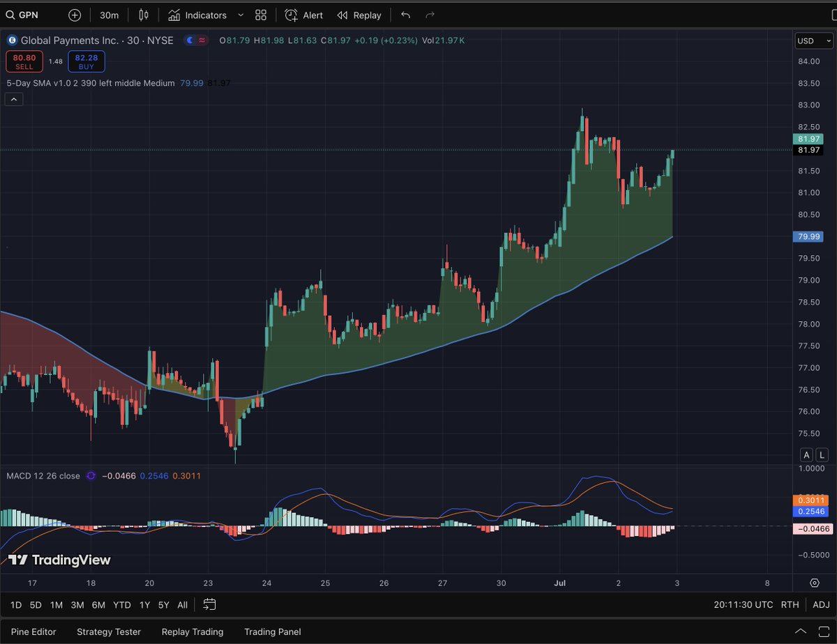Set range to 3M
Screen dimensions: 837x644
point(77,604)
